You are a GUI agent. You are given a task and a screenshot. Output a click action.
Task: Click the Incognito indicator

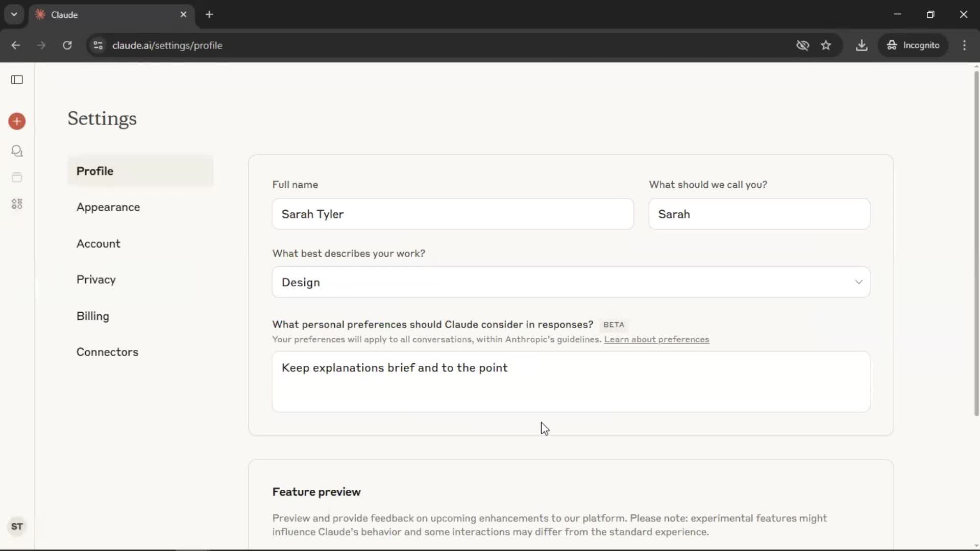[x=913, y=45]
